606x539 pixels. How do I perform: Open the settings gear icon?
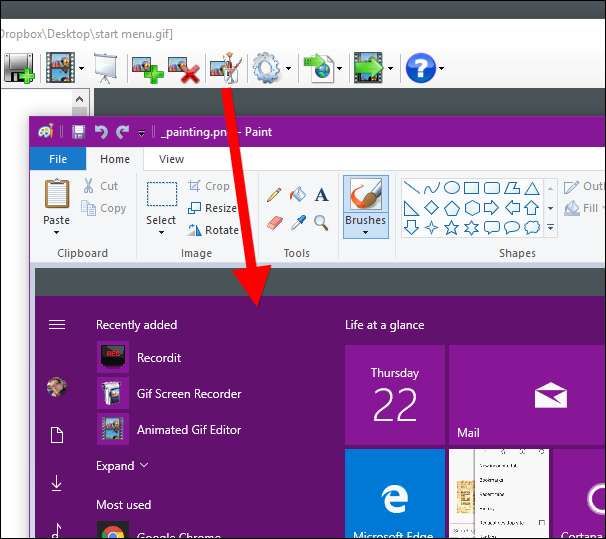(x=266, y=69)
